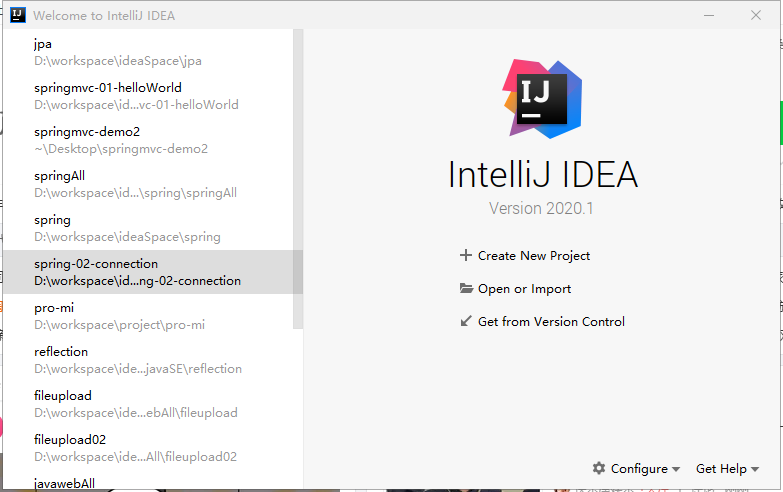The height and width of the screenshot is (492, 783).
Task: Open the Configure menu label
Action: point(639,469)
